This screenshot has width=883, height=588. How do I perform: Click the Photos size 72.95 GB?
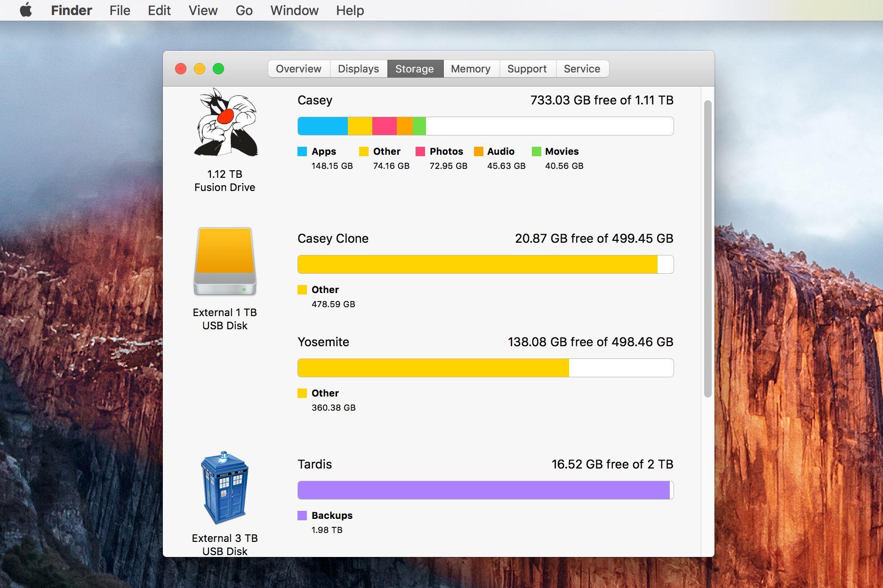coord(448,166)
